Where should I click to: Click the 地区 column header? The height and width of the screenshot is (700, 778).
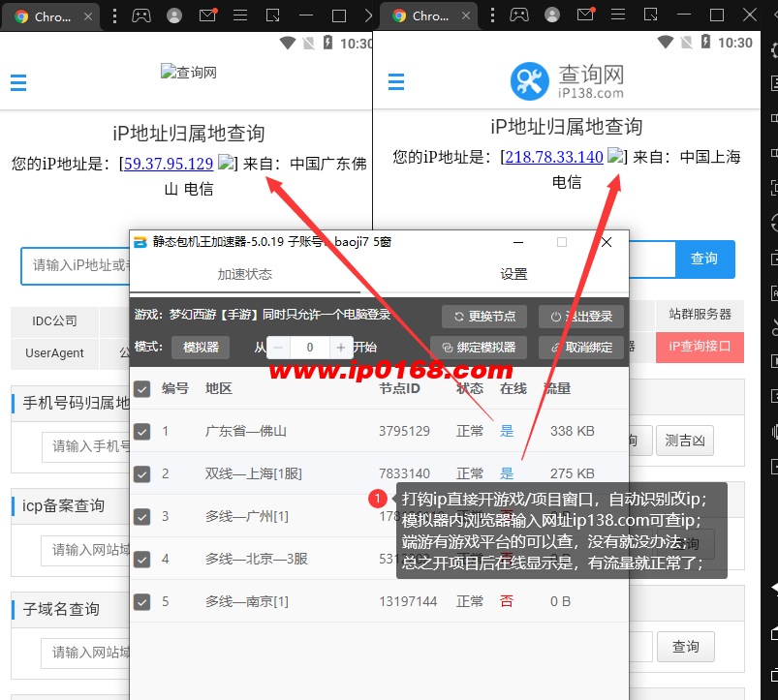tap(219, 388)
